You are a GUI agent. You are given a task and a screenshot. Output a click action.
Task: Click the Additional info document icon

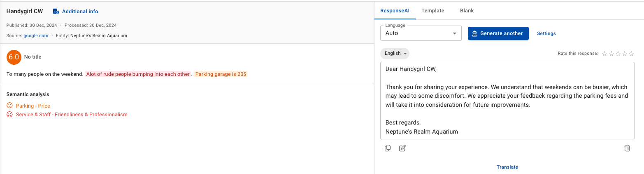(56, 11)
